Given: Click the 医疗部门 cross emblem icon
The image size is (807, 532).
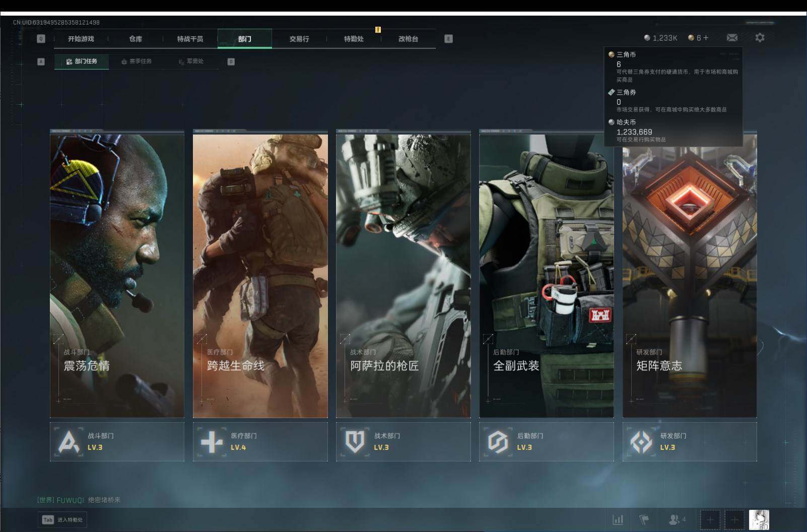Looking at the screenshot, I should pyautogui.click(x=212, y=442).
